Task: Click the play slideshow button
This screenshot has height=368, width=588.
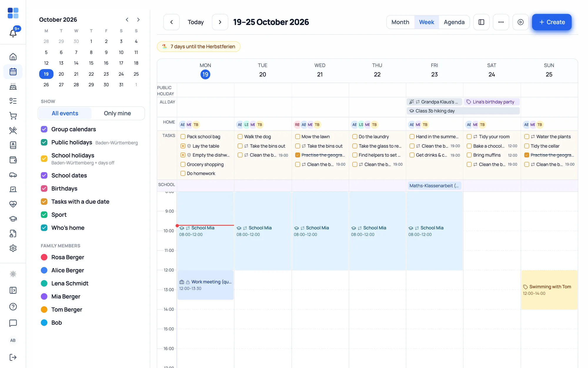Action: [x=520, y=22]
